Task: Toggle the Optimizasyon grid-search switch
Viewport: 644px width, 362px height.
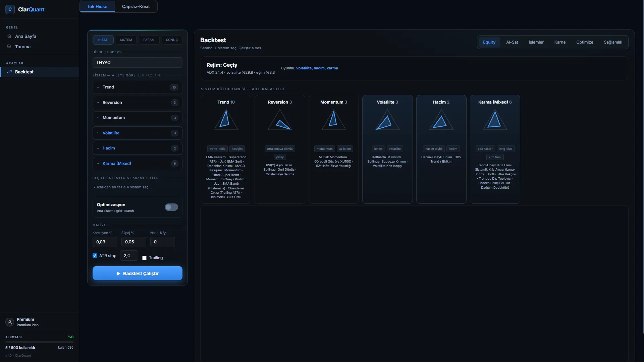Action: 171,207
